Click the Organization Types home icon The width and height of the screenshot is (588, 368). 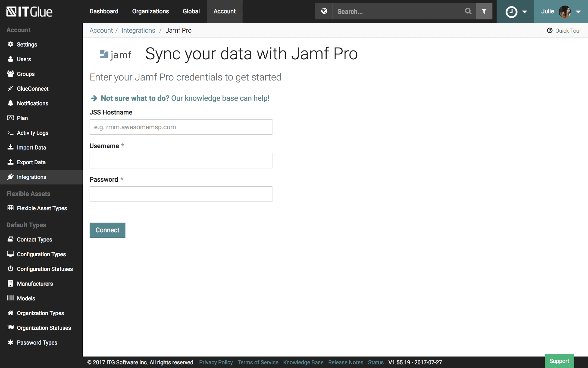tap(10, 313)
